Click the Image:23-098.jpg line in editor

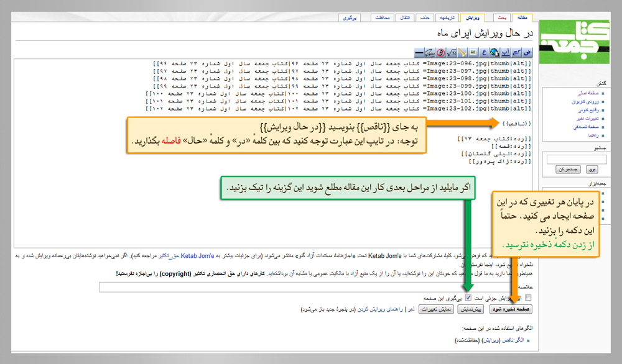[342, 78]
